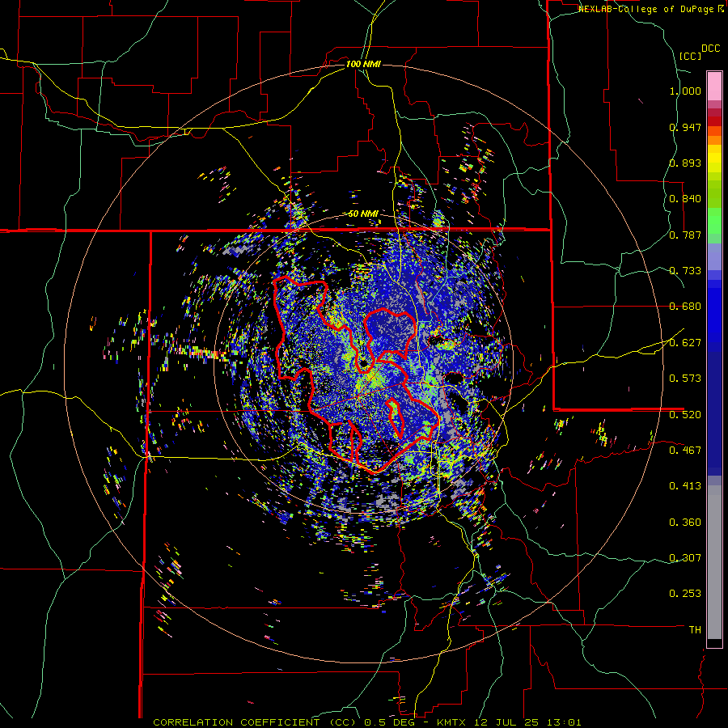The image size is (728, 728).
Task: Pick the lavender color bar segment
Action: (714, 256)
